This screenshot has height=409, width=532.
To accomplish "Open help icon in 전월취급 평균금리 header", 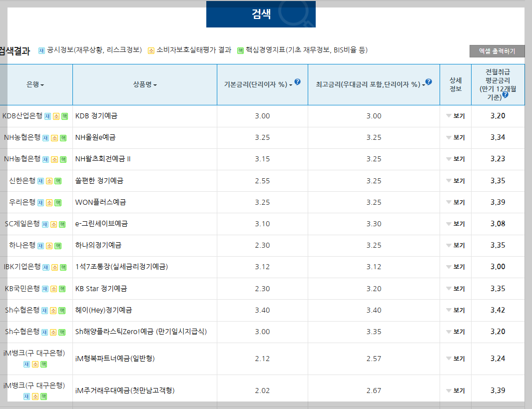I will pos(505,94).
